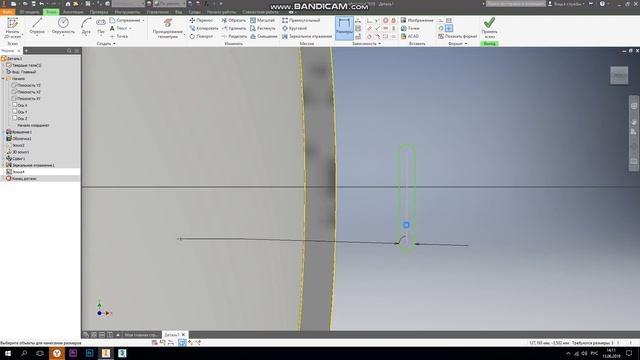Click Insert Image (Изображение) tool
The width and height of the screenshot is (640, 360).
tap(417, 20)
